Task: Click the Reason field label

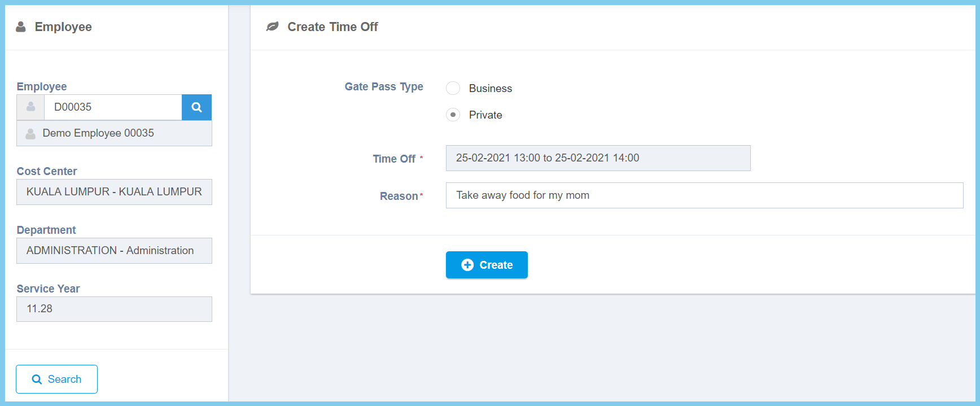Action: 399,196
